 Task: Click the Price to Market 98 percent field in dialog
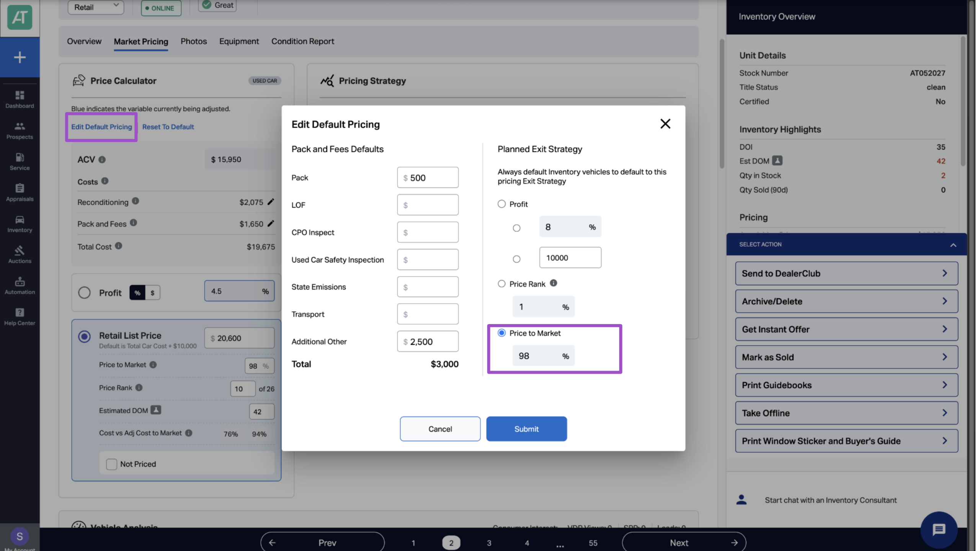[543, 356]
